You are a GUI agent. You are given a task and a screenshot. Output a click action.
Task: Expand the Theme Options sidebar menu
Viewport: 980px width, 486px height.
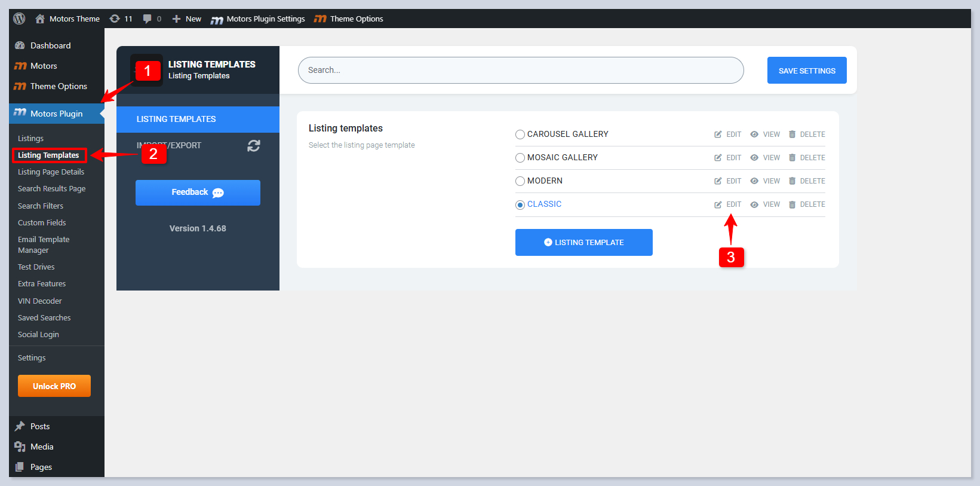point(59,86)
